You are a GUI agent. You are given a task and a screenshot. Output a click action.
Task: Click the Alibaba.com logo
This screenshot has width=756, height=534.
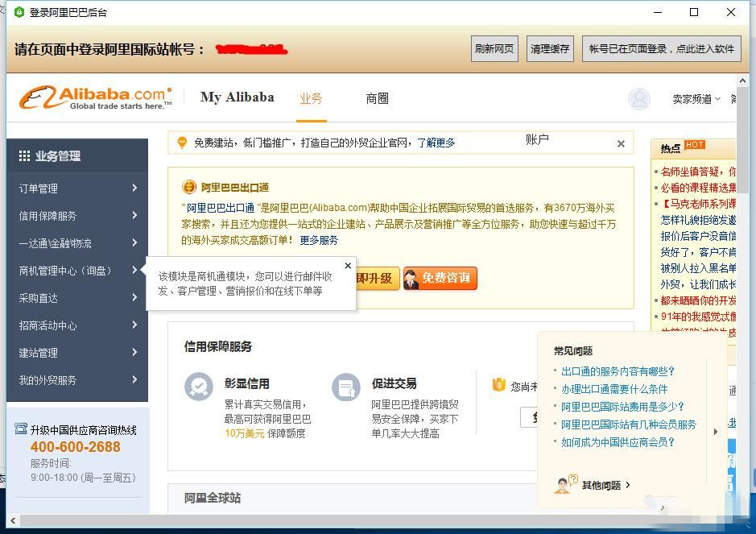pos(95,98)
